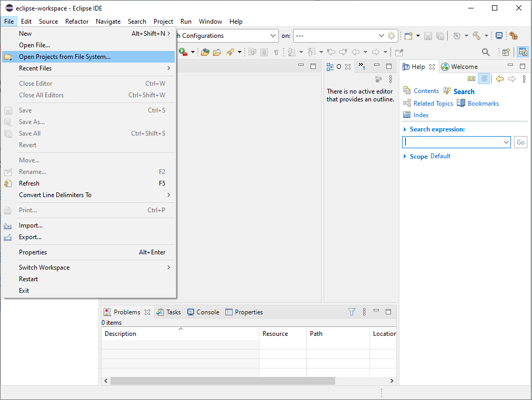Select Convert Line Delimiters To entry
The width and height of the screenshot is (532, 400).
pos(88,195)
